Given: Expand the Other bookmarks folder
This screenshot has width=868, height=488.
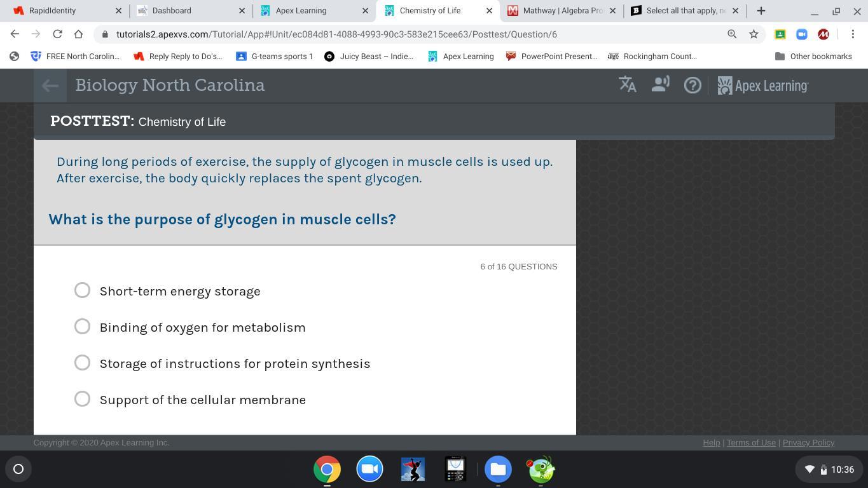Looking at the screenshot, I should [x=813, y=57].
